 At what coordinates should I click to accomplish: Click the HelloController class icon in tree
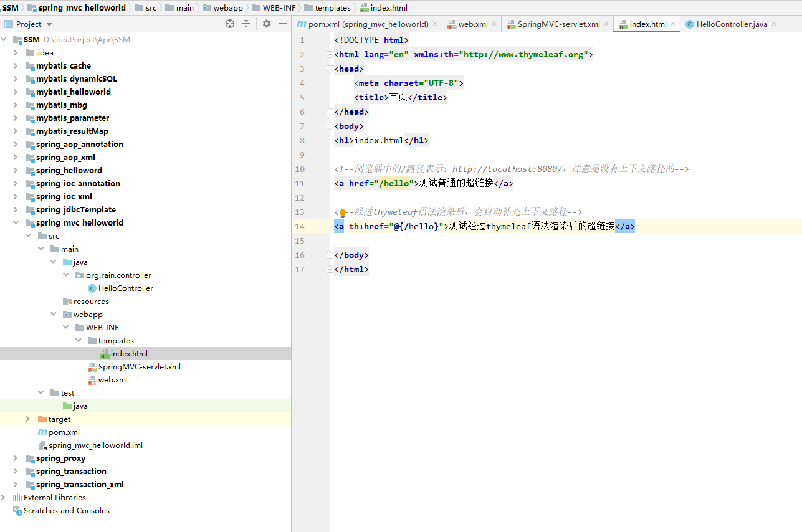pos(92,288)
